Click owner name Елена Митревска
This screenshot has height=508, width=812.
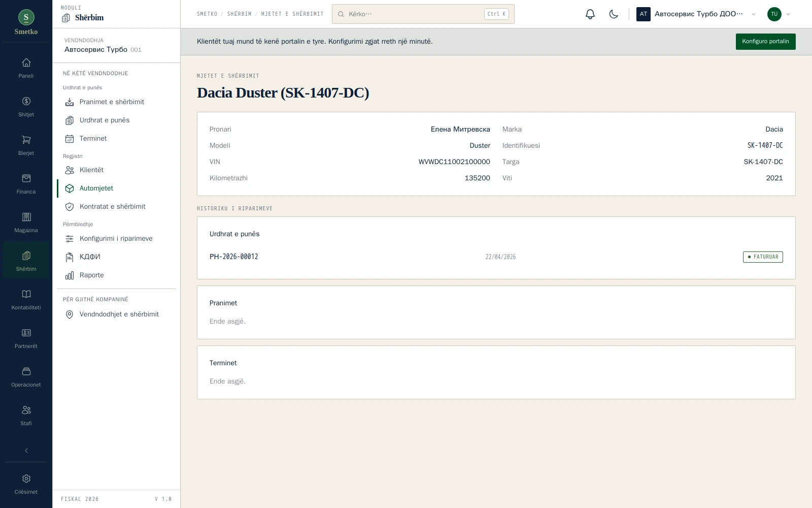click(460, 130)
